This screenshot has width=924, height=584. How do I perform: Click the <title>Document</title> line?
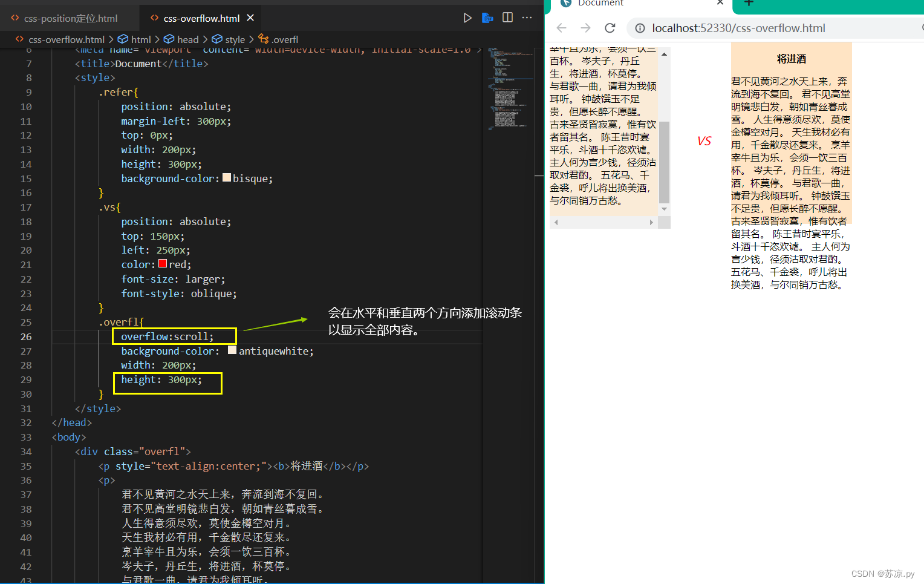click(x=142, y=64)
